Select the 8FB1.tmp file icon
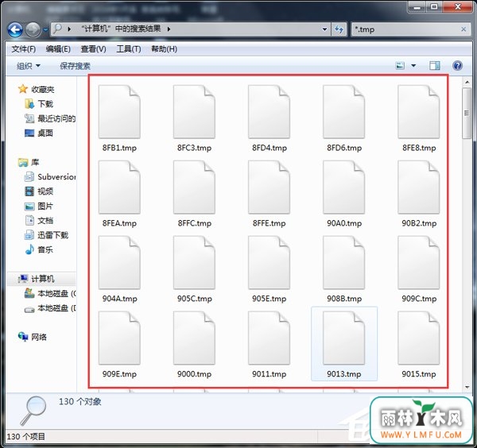 pyautogui.click(x=119, y=112)
